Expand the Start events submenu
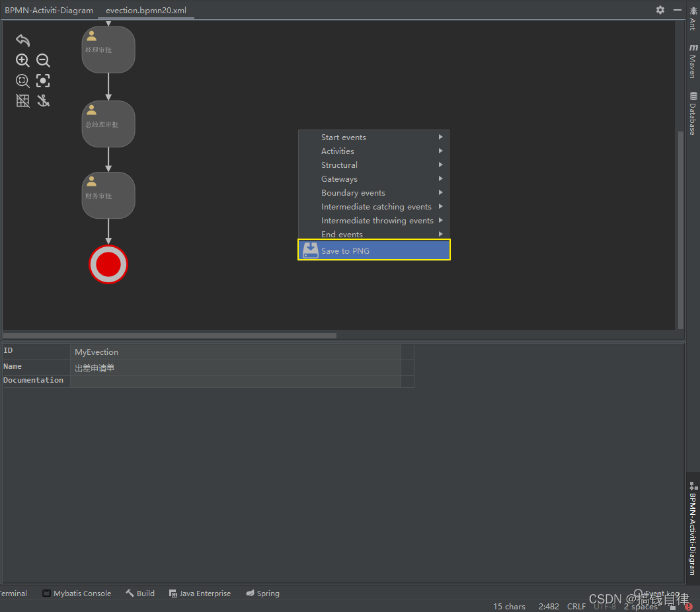 pos(344,137)
